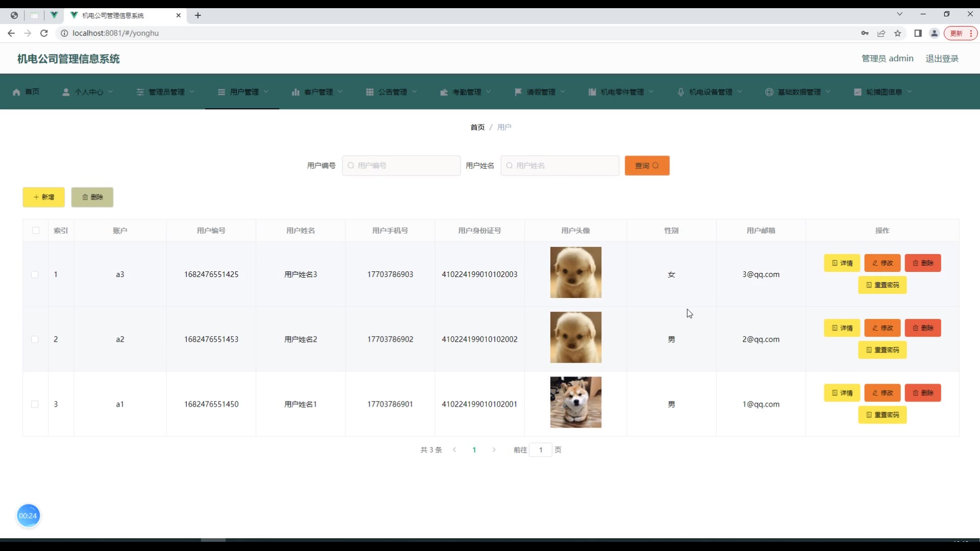Click the browser side panel icon

(x=918, y=33)
